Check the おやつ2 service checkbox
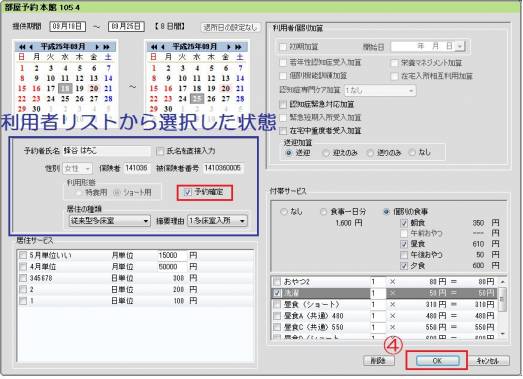This screenshot has height=379, width=523. click(277, 282)
